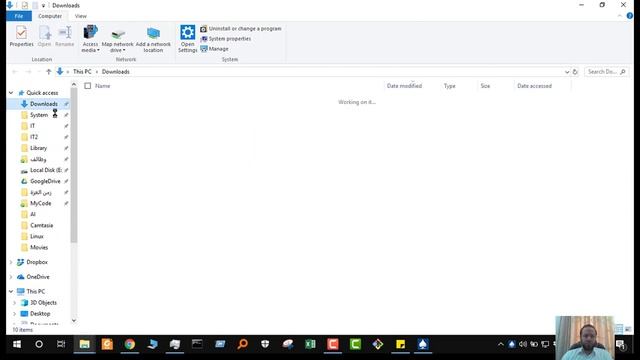This screenshot has height=360, width=640.
Task: Select the Movies folder in navigation pane
Action: click(x=39, y=247)
